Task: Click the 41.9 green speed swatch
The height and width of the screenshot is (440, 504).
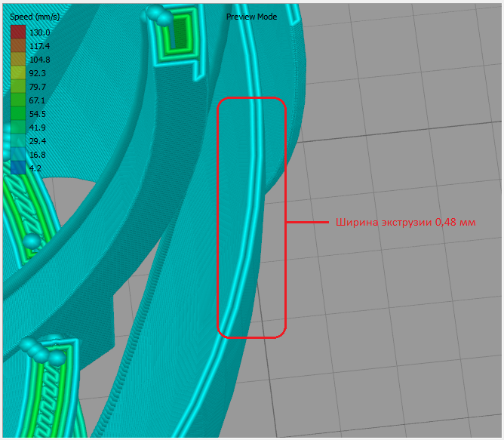Action: click(18, 127)
